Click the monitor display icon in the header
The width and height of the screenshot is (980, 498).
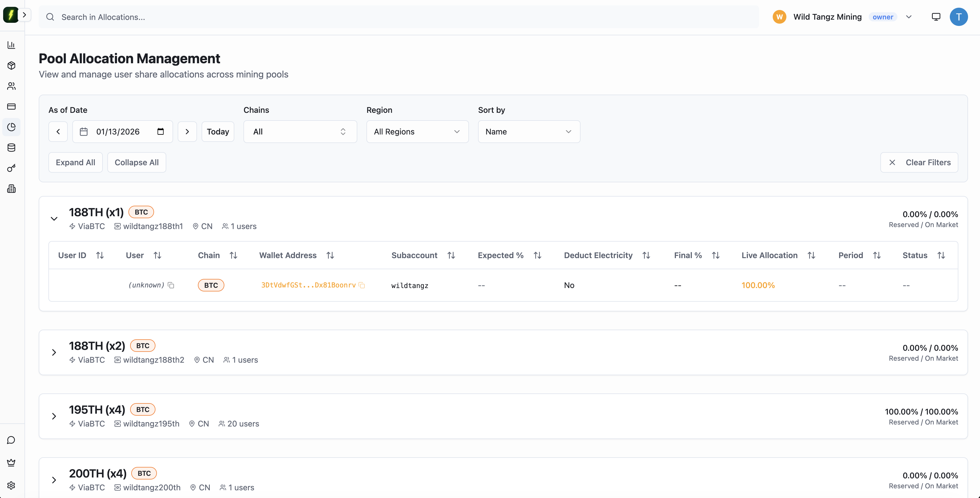click(936, 17)
